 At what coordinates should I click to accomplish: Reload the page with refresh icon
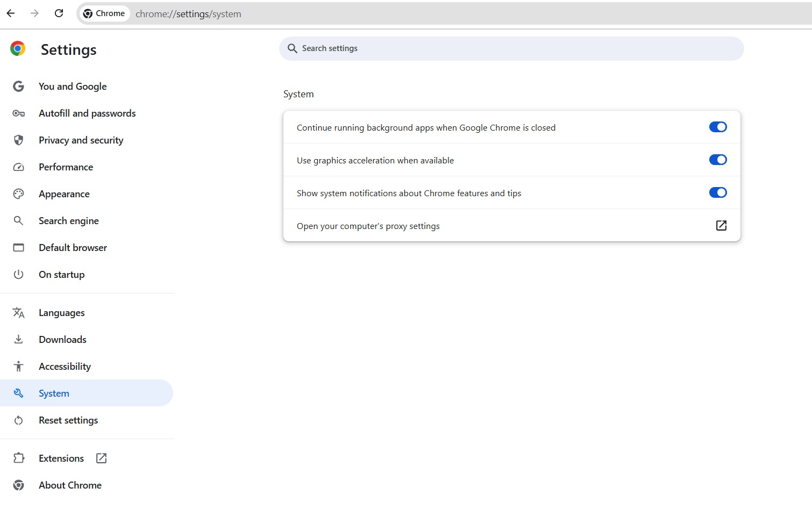[59, 13]
